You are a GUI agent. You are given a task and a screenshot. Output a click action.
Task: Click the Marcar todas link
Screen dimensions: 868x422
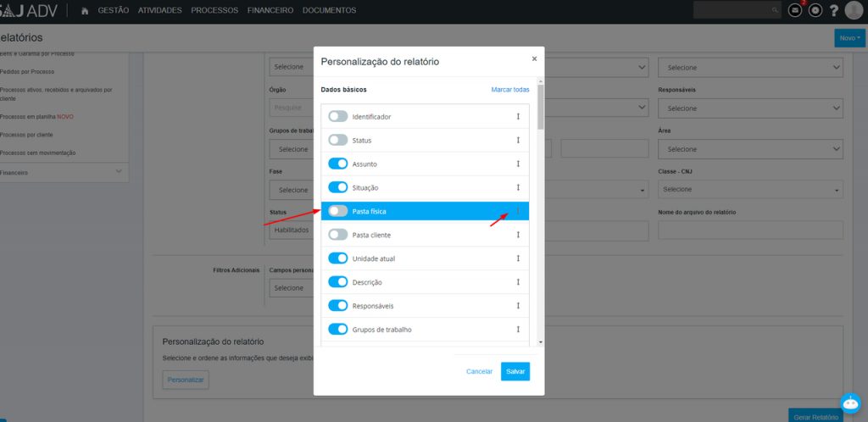click(x=510, y=89)
